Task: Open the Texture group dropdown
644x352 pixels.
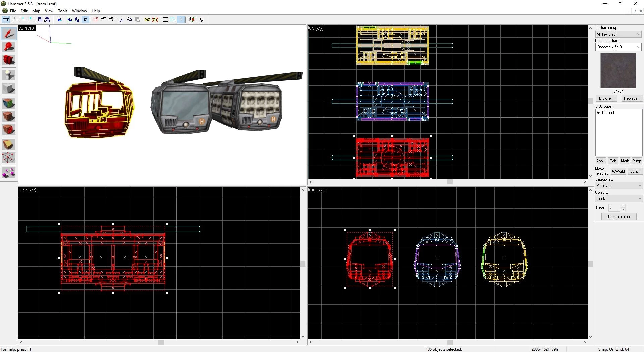Action: pyautogui.click(x=618, y=34)
